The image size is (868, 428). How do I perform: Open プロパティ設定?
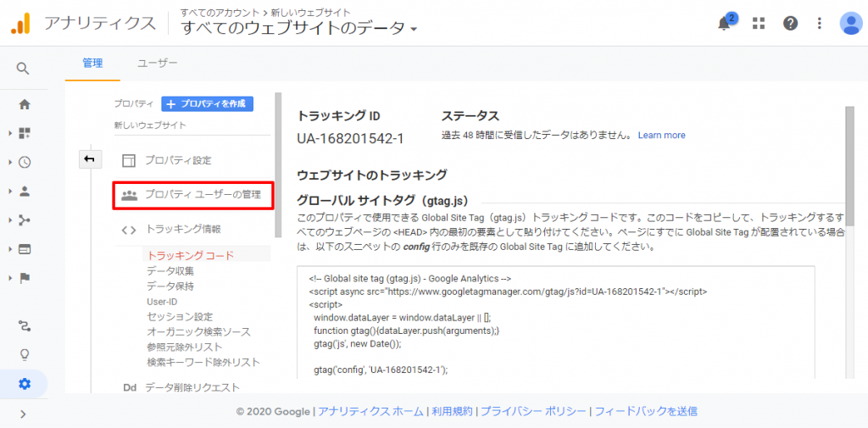tap(178, 160)
